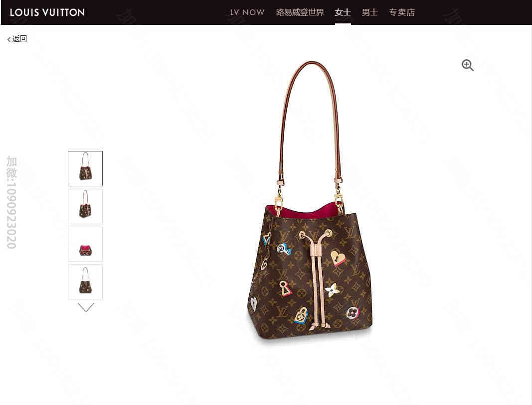Screen dimensions: 532x405
Task: Show the bag interior view thumbnail
Action: 85,244
